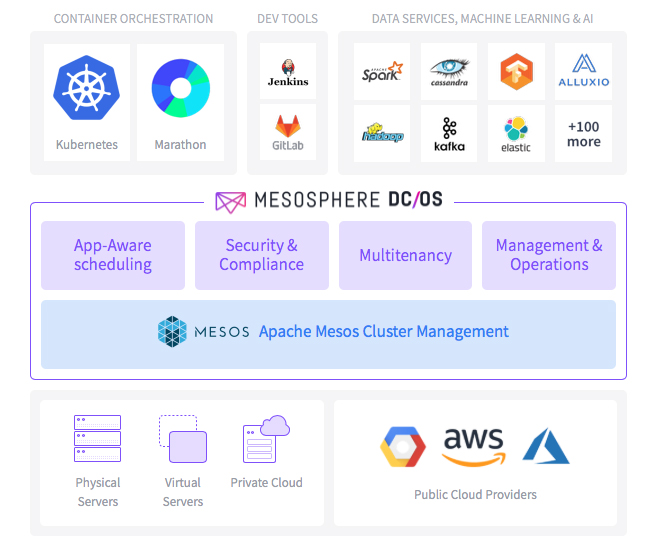Click the Microsoft Azure logo
The image size is (649, 546).
point(546,446)
